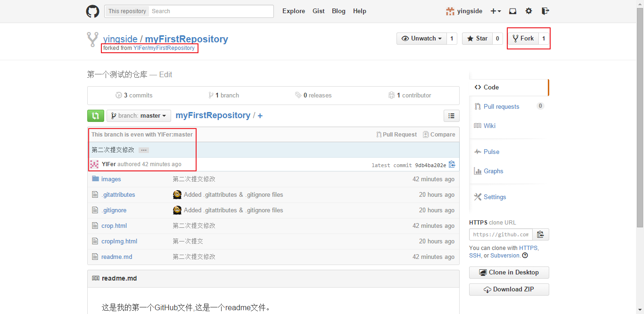Open the Unwatch dropdown
The width and height of the screenshot is (644, 314).
[x=421, y=39]
